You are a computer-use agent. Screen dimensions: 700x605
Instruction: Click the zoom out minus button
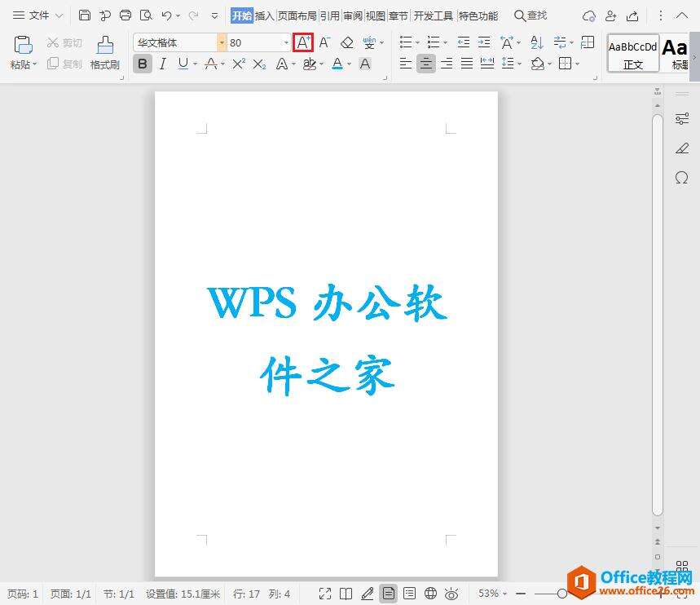pyautogui.click(x=521, y=594)
